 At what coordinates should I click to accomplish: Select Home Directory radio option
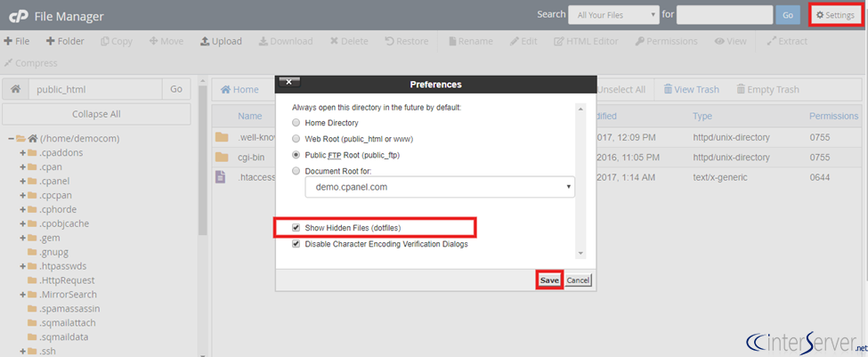pos(296,123)
